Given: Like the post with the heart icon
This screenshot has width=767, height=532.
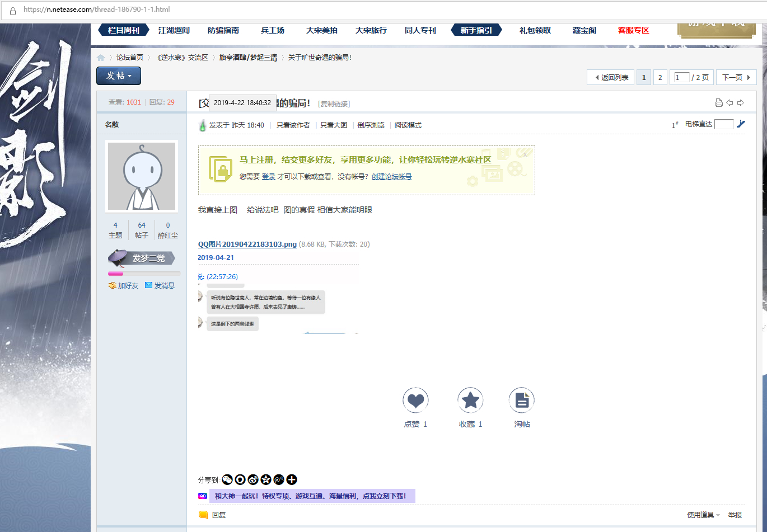Looking at the screenshot, I should click(415, 400).
